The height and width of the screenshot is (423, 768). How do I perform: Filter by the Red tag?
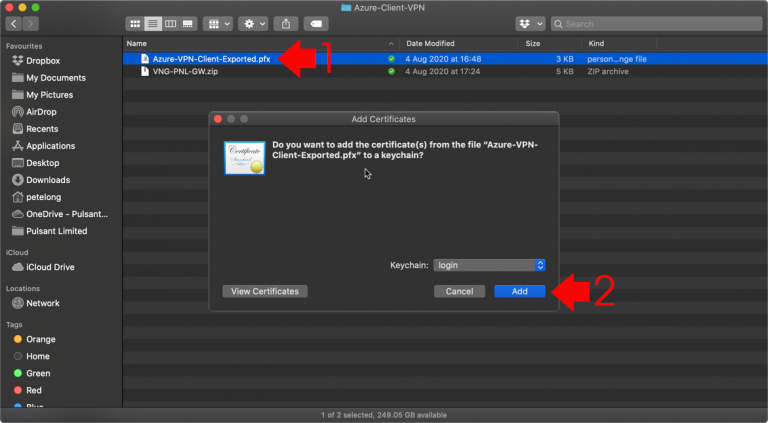tap(34, 391)
